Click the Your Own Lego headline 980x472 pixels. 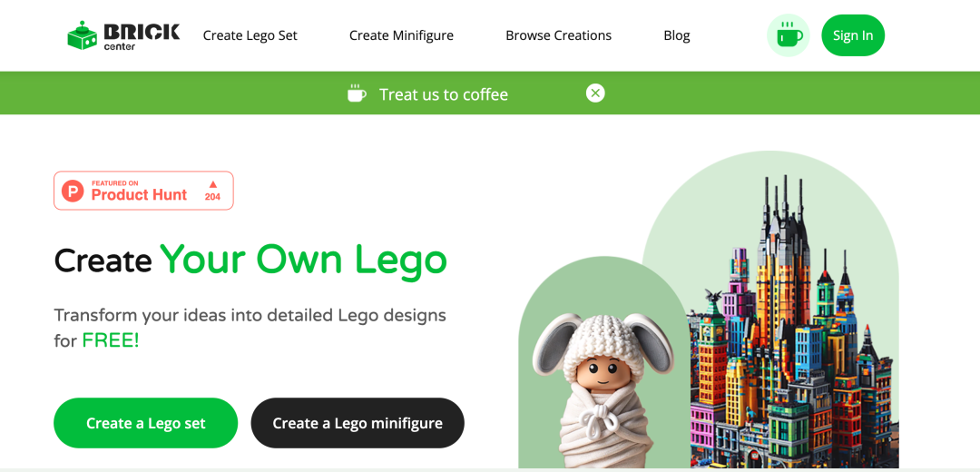click(304, 260)
